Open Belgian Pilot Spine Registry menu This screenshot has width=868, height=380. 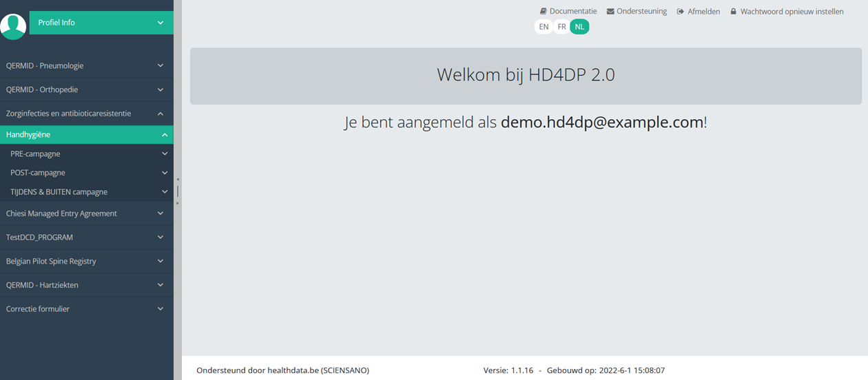tap(51, 262)
